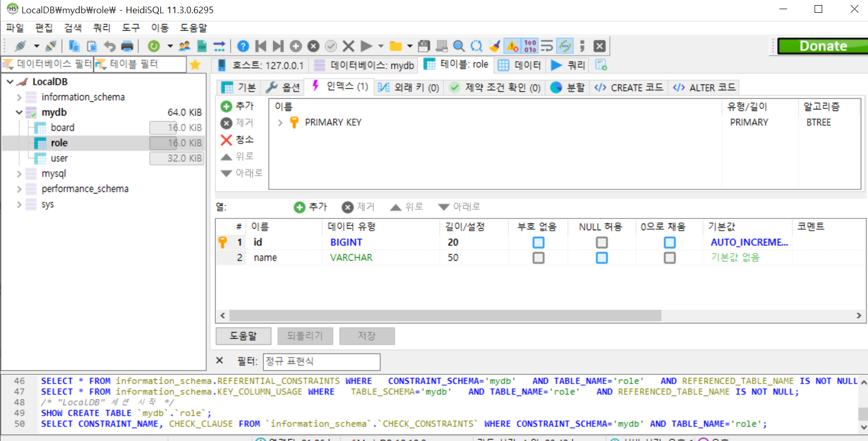The image size is (868, 441).
Task: Select the user table in tree
Action: tap(59, 158)
